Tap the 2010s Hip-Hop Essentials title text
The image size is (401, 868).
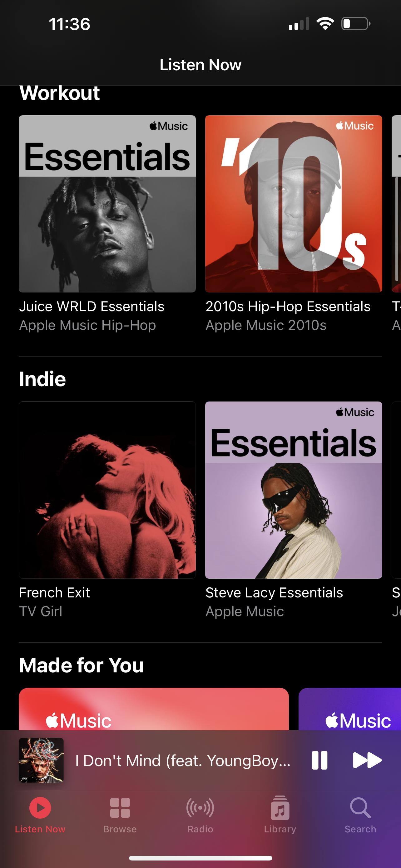[x=288, y=306]
